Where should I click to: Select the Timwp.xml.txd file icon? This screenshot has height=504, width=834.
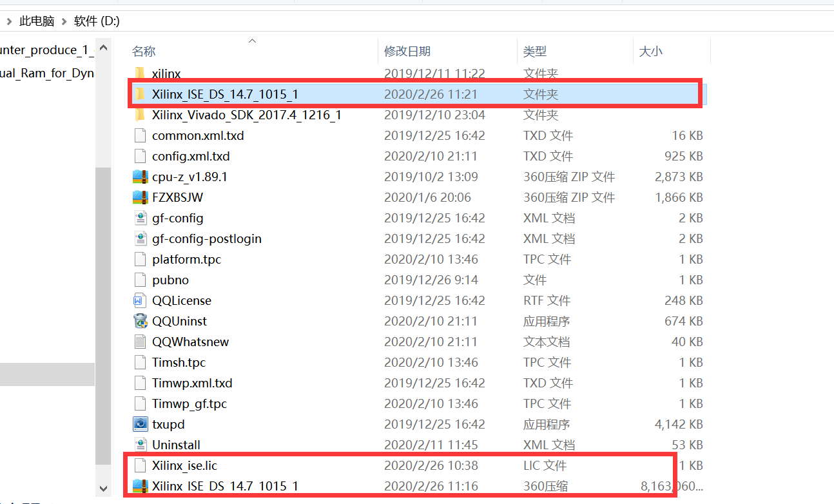[x=140, y=383]
